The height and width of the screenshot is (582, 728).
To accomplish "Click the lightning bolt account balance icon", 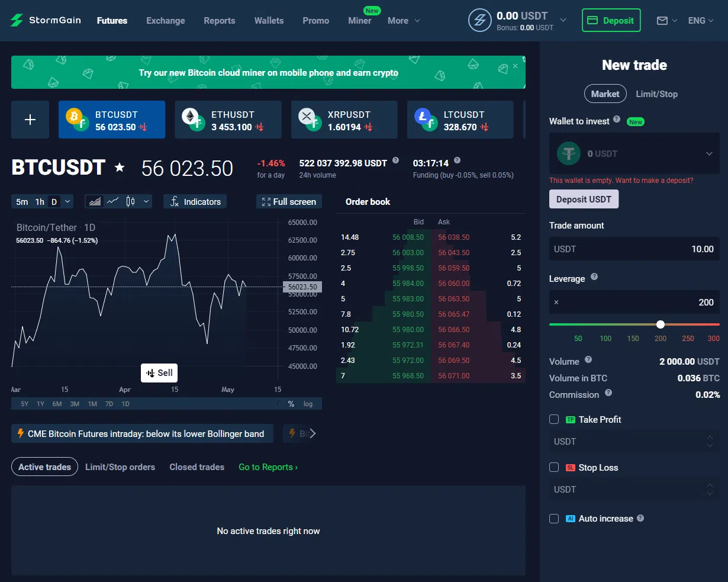I will click(479, 20).
